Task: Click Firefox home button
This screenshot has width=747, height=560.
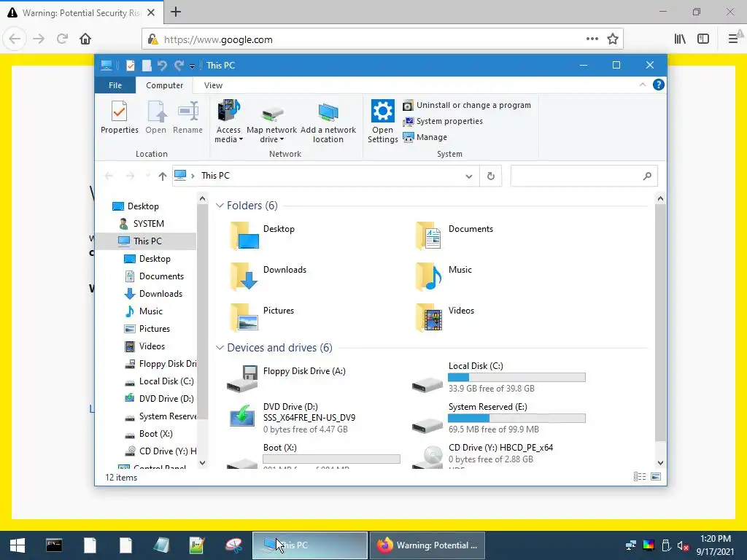Action: pos(85,39)
